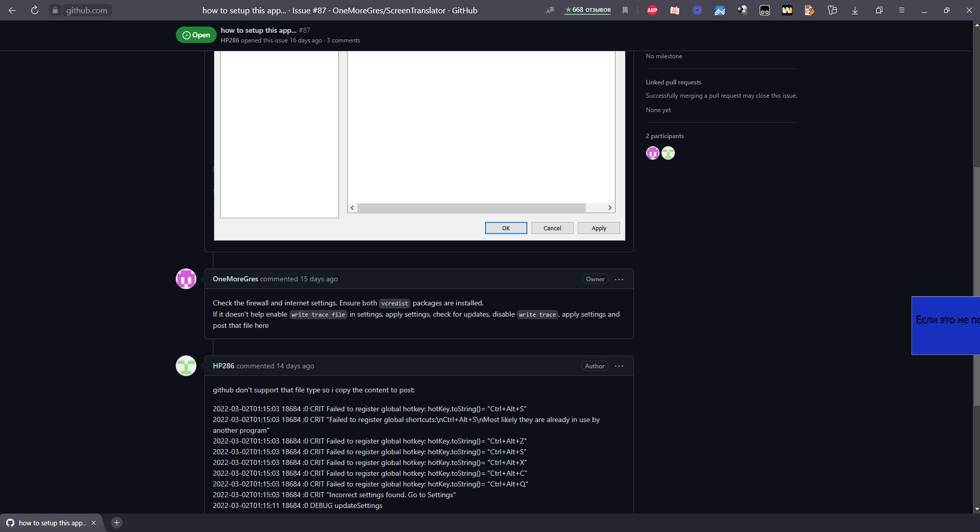Viewport: 980px width, 532px height.
Task: Open the browser hamburger menu
Action: 902,10
